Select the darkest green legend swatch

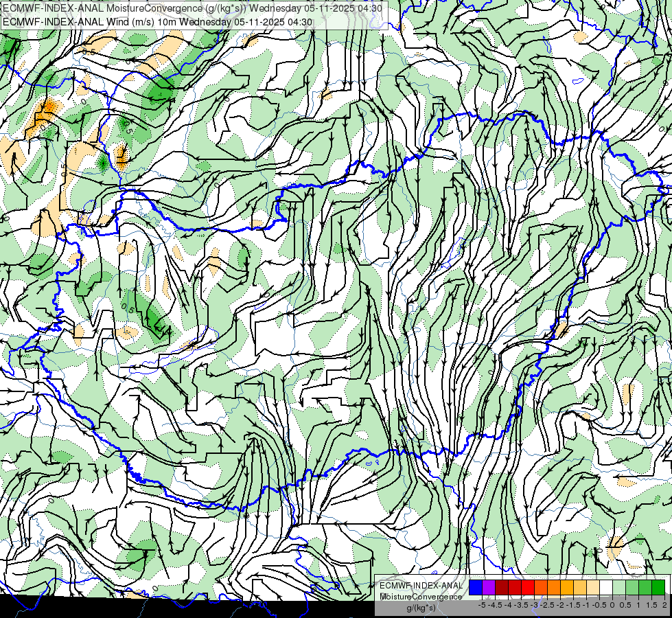pos(658,587)
